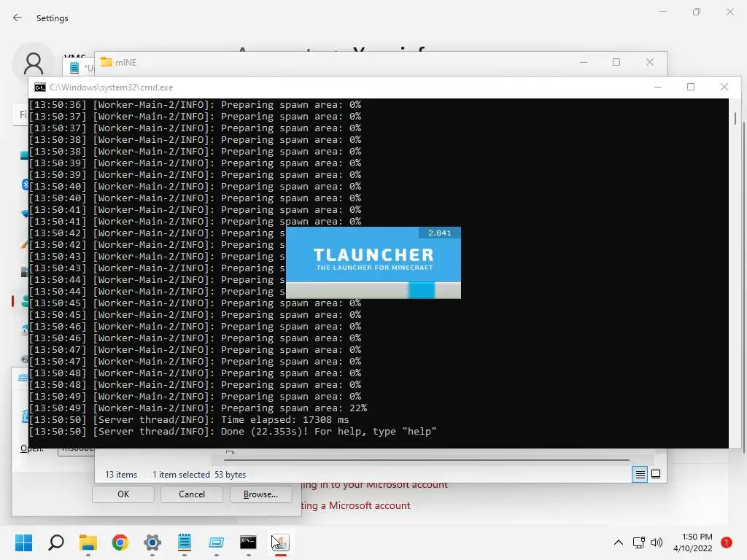Open the red notification badge
Screen dimensions: 747x560
click(726, 542)
